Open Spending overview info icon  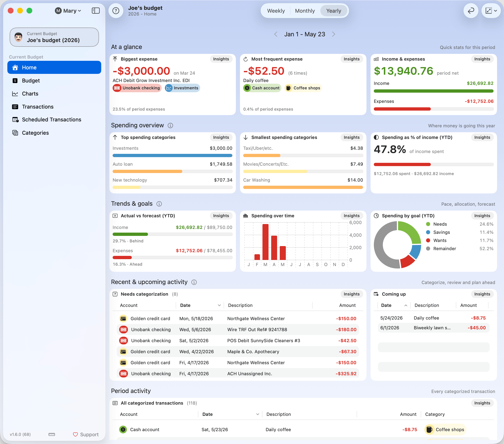pos(170,125)
